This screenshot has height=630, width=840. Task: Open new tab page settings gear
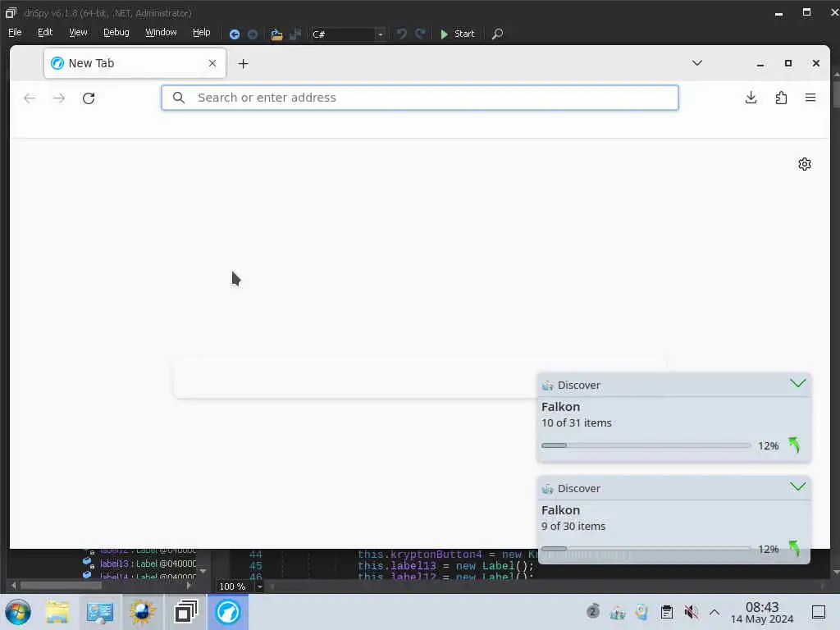(804, 164)
